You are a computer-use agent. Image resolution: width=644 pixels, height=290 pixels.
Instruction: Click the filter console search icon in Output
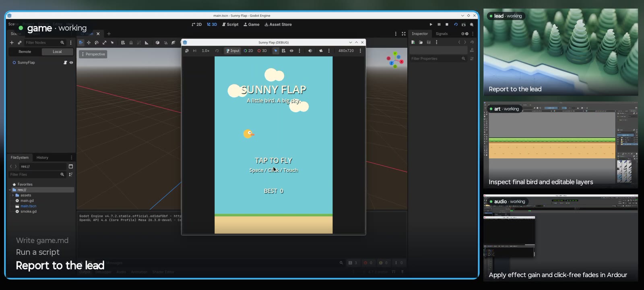tap(341, 263)
